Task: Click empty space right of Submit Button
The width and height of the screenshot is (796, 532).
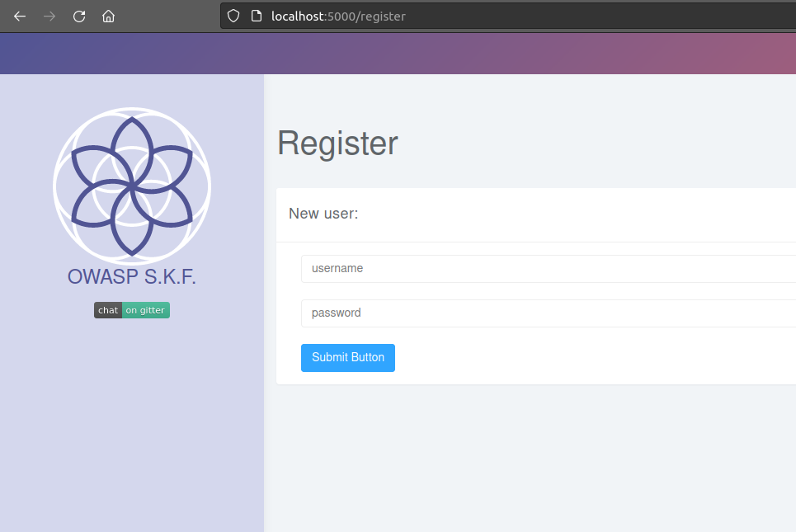Action: click(577, 358)
